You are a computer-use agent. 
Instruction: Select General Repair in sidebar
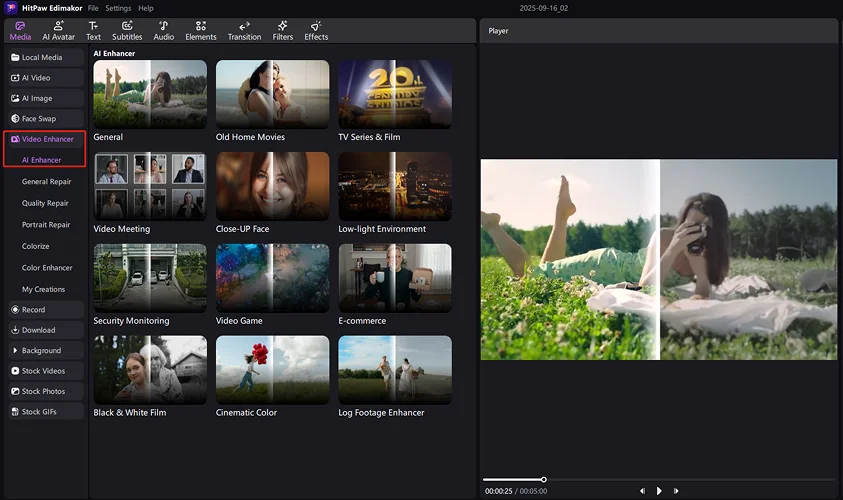point(46,182)
